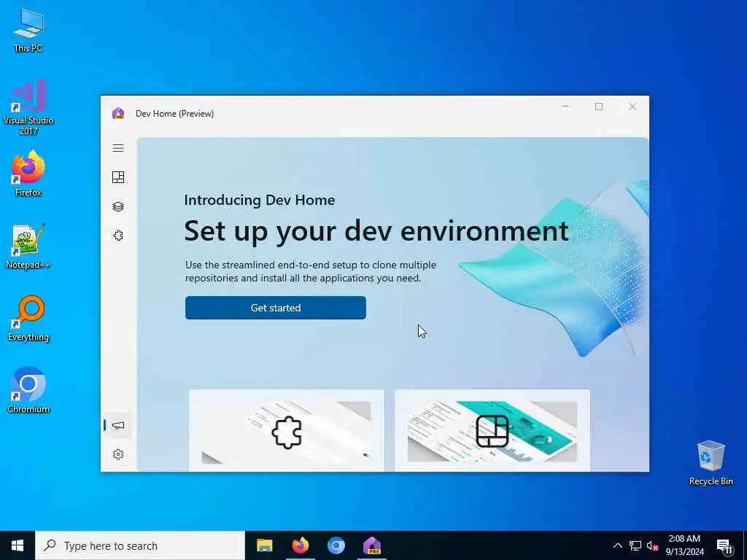
Task: Select the Notepad++ desktop shortcut
Action: [x=28, y=246]
